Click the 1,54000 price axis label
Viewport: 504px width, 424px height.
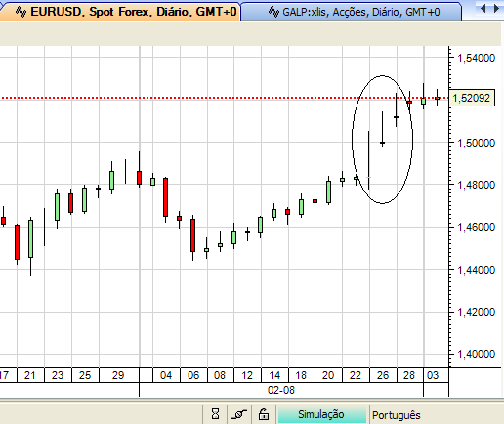476,58
